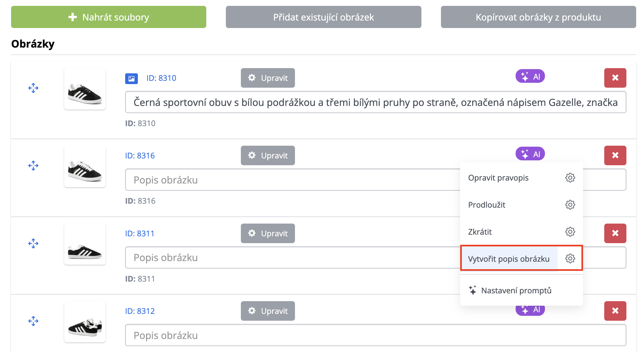644x352 pixels.
Task: Select Vytvořit popis obrázku menu option
Action: point(508,259)
